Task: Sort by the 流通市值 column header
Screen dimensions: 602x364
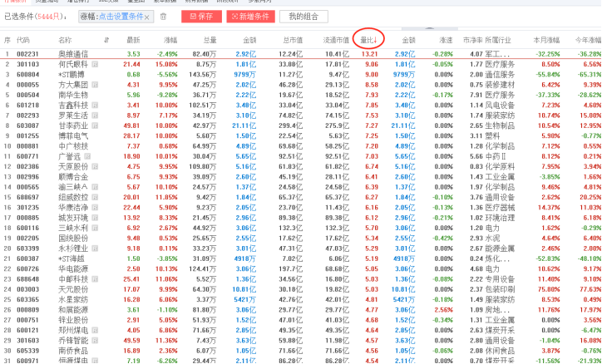Action: pos(336,40)
